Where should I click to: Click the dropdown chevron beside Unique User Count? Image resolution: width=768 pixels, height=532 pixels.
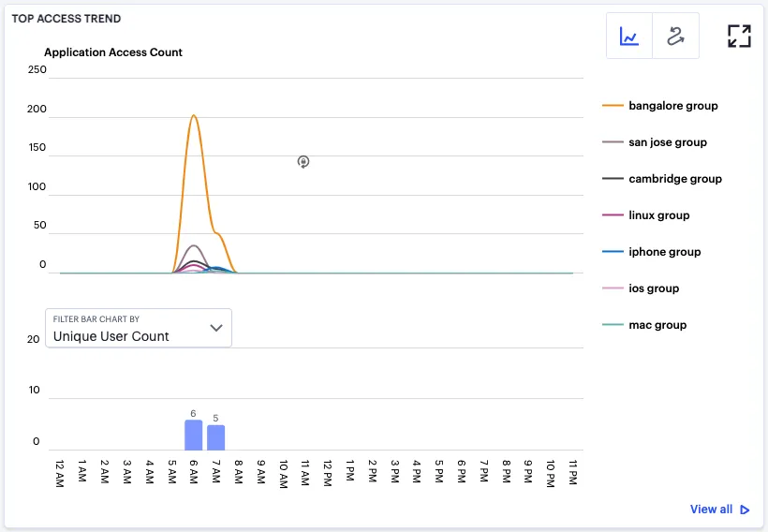[x=216, y=328]
